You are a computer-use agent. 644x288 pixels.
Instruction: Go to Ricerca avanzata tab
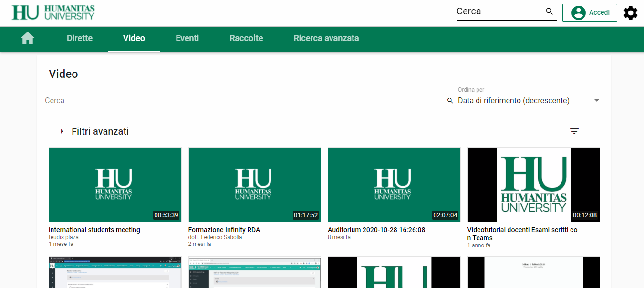coord(326,38)
